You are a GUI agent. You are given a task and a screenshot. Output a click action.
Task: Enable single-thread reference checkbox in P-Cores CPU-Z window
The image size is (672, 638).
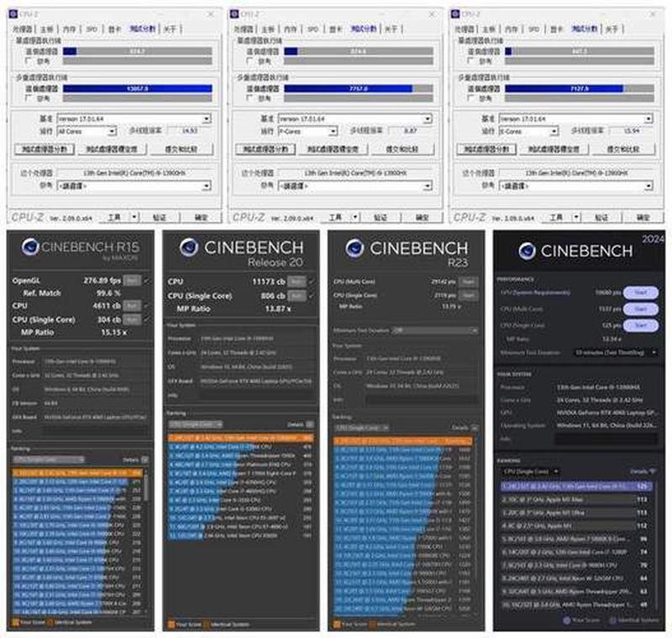coord(250,61)
